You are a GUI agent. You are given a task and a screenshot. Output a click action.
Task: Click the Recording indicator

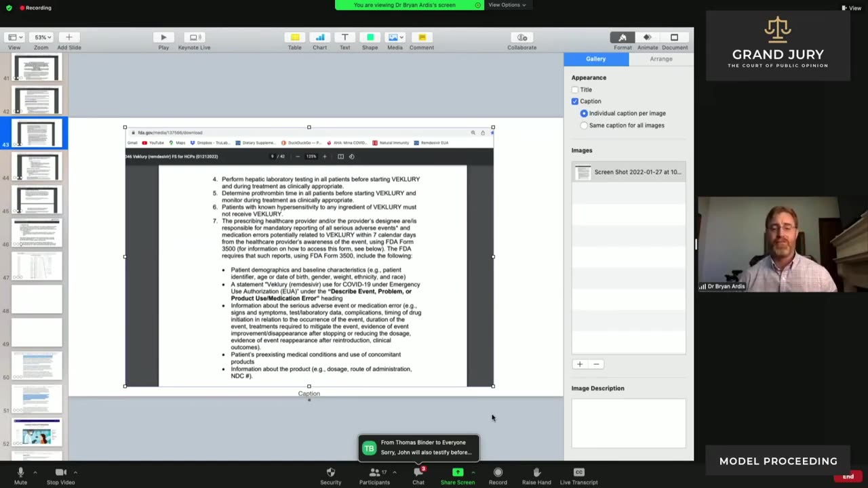35,7
